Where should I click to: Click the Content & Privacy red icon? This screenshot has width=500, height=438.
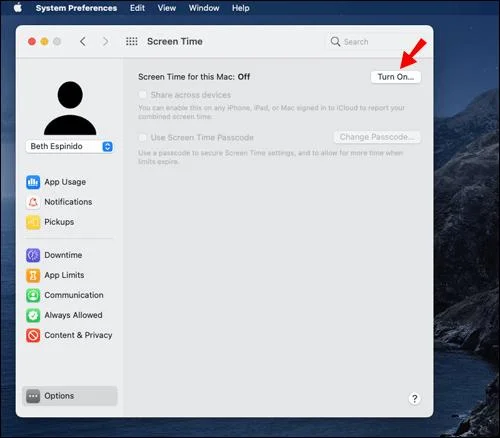pyautogui.click(x=33, y=335)
